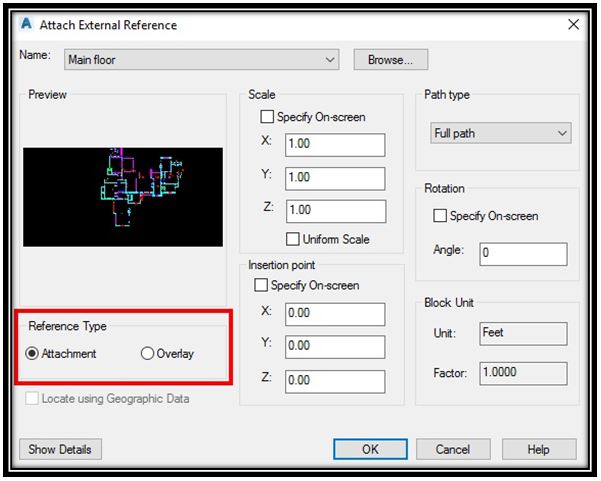Click the Scale Z input field
The height and width of the screenshot is (481, 601).
coord(336,211)
